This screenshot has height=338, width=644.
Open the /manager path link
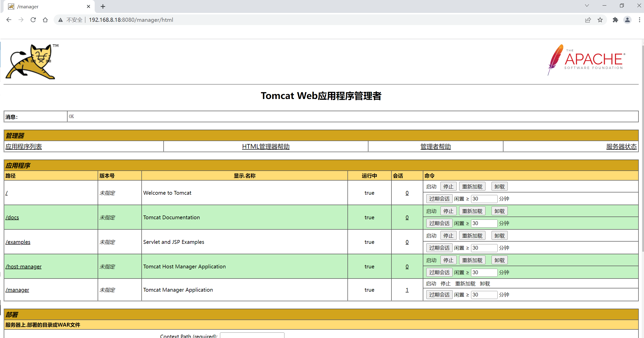pyautogui.click(x=17, y=290)
